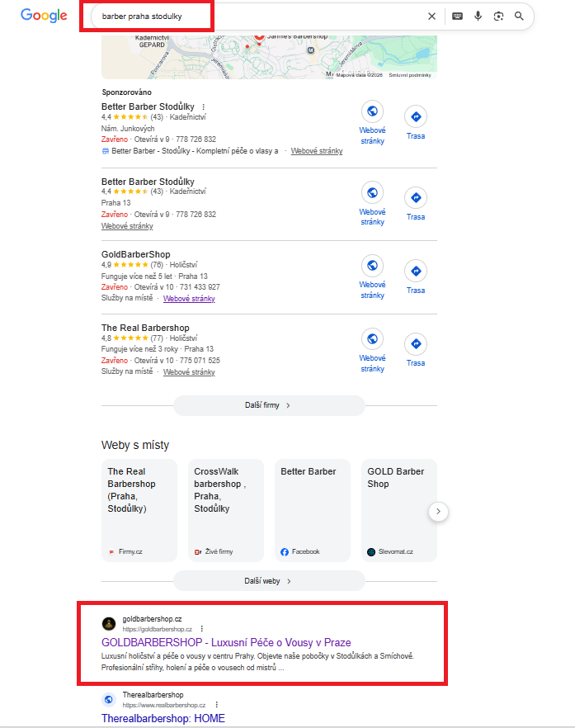This screenshot has height=728, width=575.
Task: Expand 'Další weby' for more sites
Action: point(268,580)
